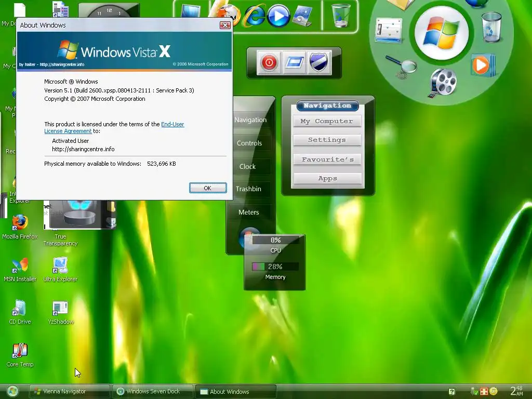The image size is (532, 399).
Task: Click the Favourite's button in Navigation widget
Action: [327, 159]
